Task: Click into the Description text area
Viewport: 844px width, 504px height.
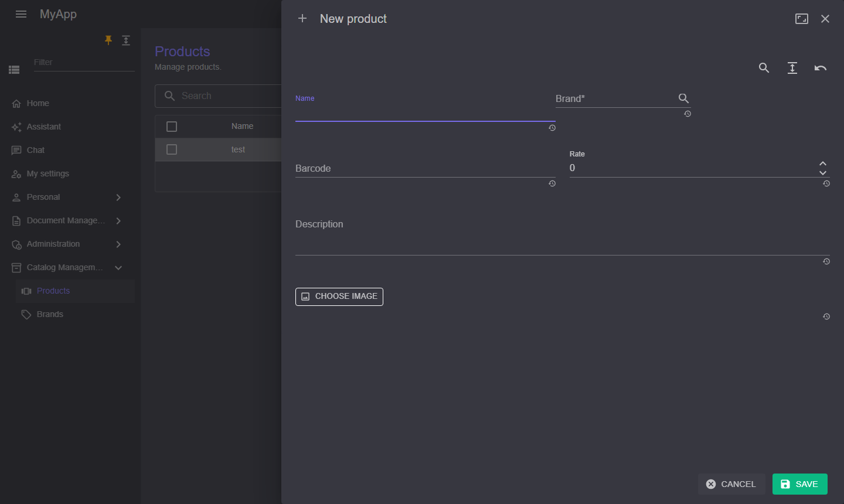Action: pyautogui.click(x=563, y=237)
